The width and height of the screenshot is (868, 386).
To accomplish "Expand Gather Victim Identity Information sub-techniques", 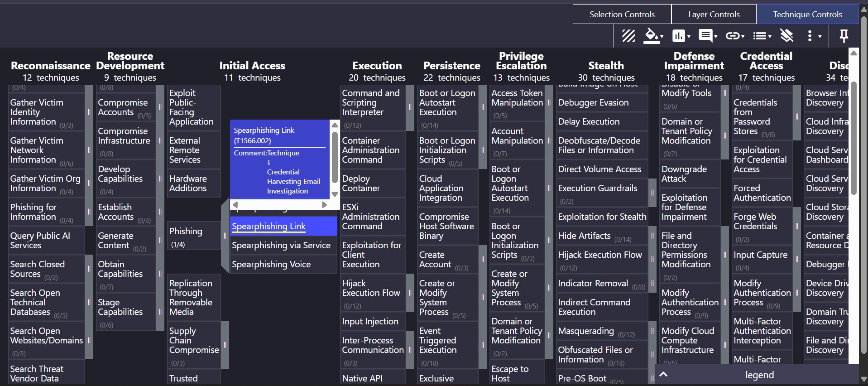I will (x=89, y=112).
